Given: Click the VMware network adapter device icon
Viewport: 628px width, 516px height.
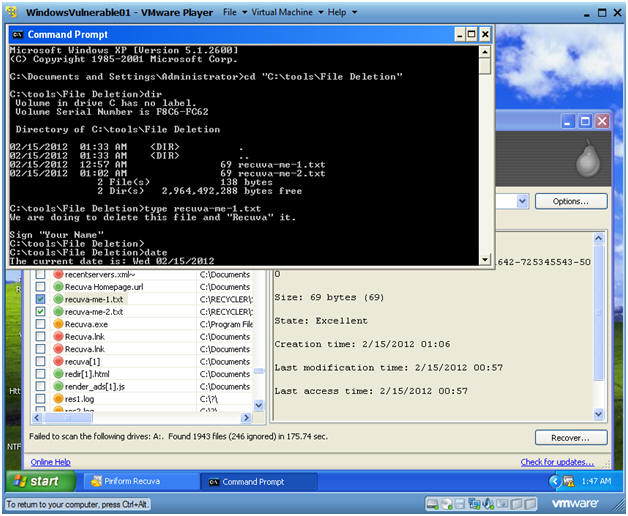Looking at the screenshot, I should tap(475, 504).
